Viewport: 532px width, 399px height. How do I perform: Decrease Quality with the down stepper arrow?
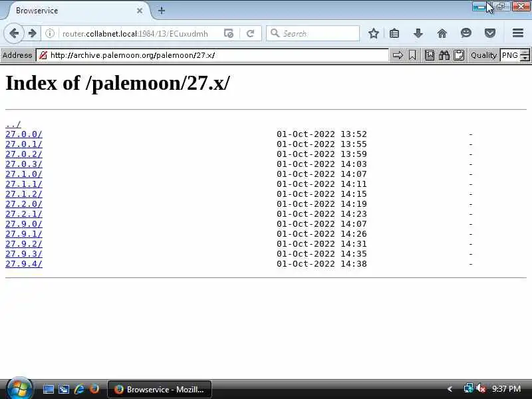(x=525, y=58)
